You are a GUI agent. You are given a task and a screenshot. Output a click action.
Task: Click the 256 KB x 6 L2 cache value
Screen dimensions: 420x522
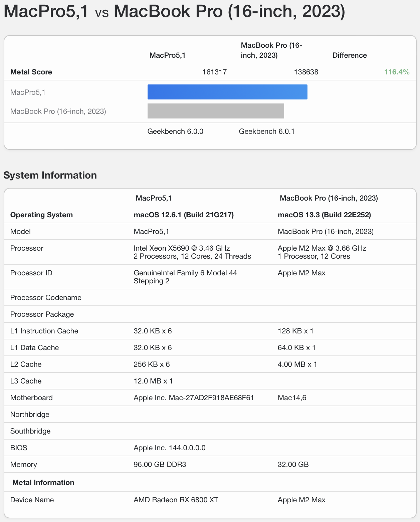152,364
